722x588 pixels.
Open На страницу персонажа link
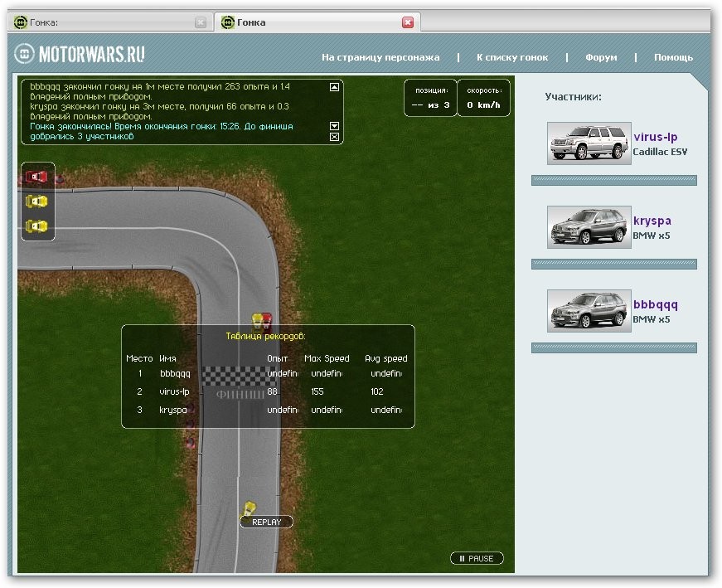coord(380,57)
